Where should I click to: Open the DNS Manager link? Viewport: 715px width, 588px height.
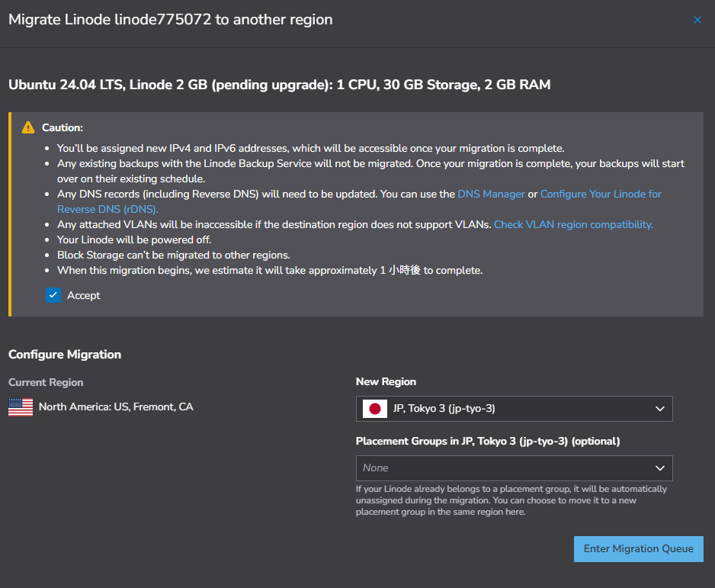(x=491, y=194)
